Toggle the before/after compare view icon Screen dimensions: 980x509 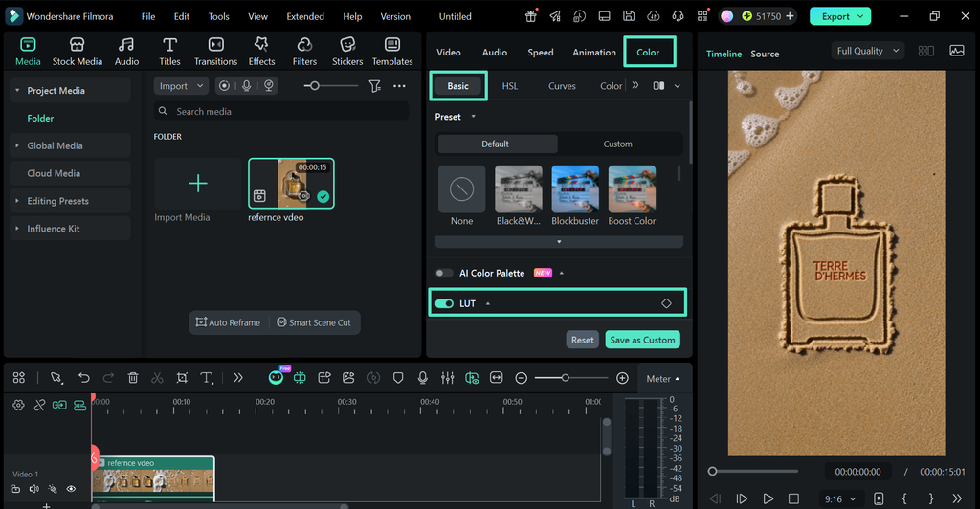(658, 85)
